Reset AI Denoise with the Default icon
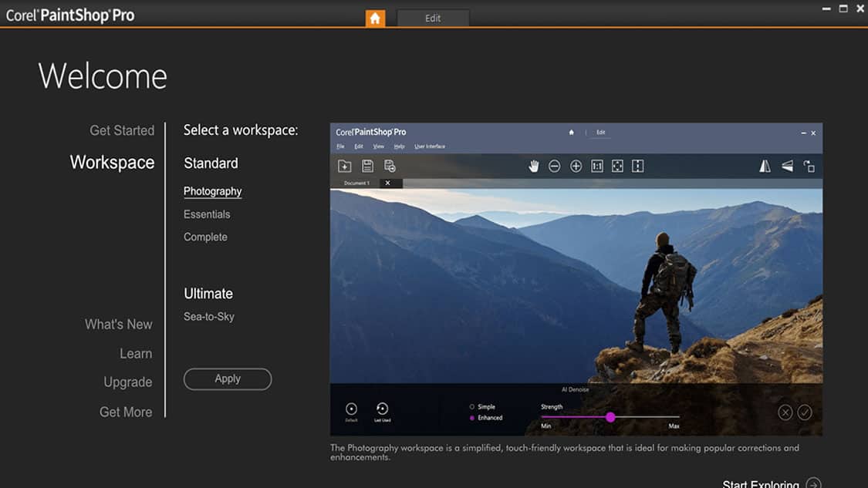The image size is (868, 488). (351, 409)
